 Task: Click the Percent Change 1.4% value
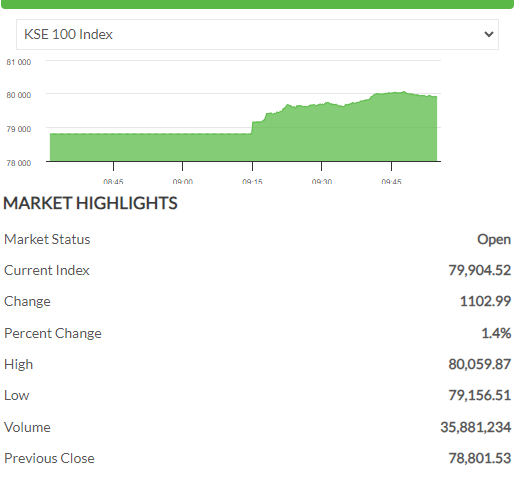coord(496,333)
